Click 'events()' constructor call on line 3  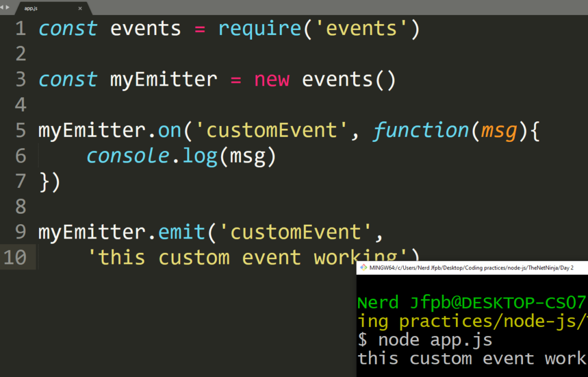pyautogui.click(x=349, y=80)
